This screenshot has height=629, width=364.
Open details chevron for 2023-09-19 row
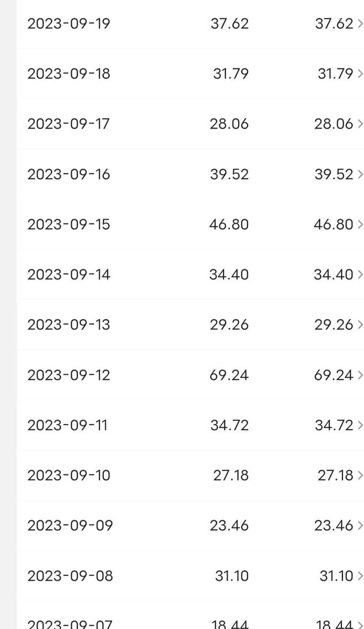360,24
